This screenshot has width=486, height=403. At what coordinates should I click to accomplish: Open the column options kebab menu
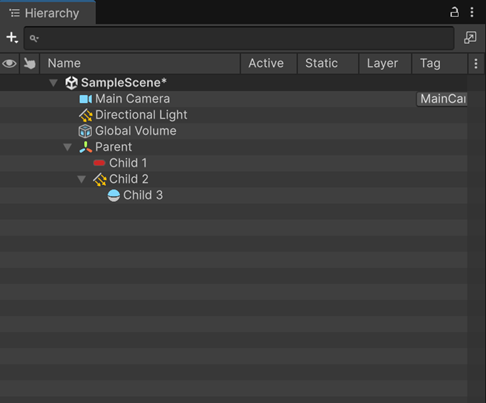point(476,63)
